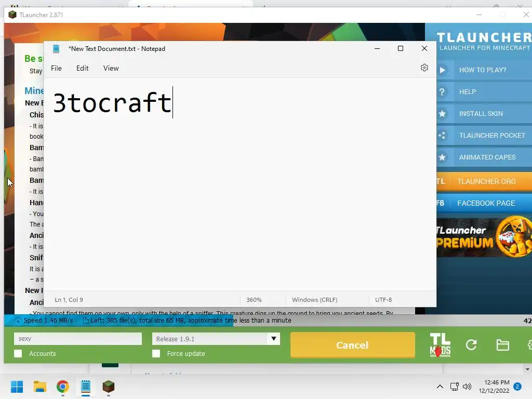Enable the Force update checkbox
532x399 pixels.
(156, 353)
